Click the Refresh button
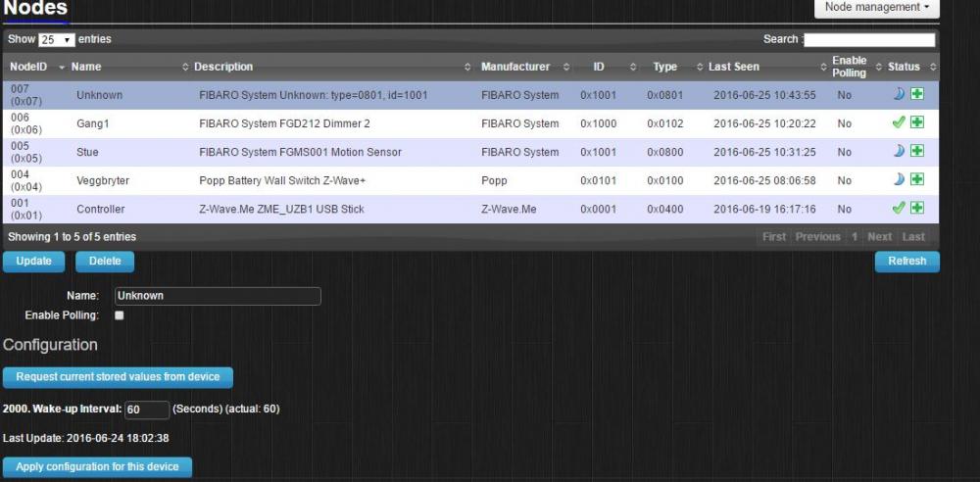This screenshot has width=980, height=482. [906, 262]
